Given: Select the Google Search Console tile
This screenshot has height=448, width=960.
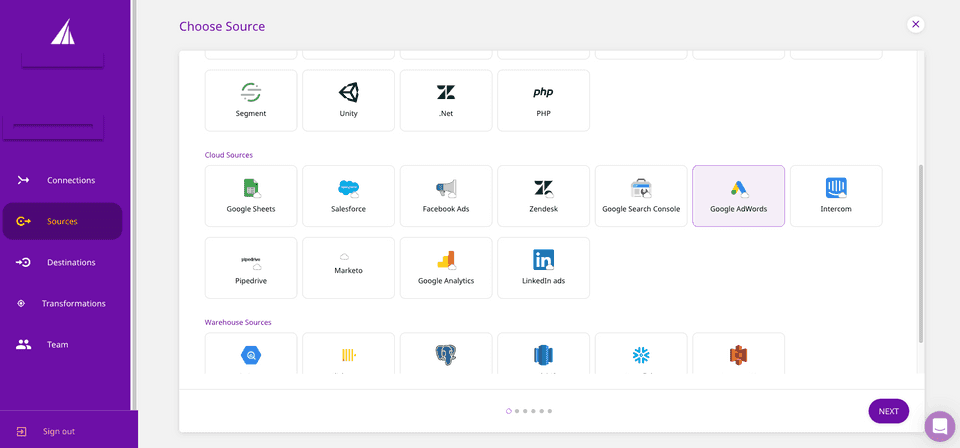Looking at the screenshot, I should [x=641, y=196].
